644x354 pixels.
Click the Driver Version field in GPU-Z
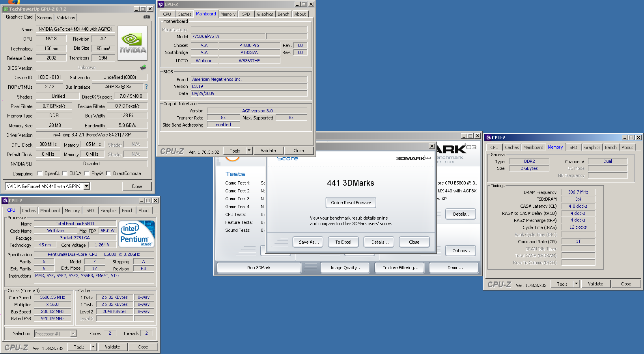(92, 135)
